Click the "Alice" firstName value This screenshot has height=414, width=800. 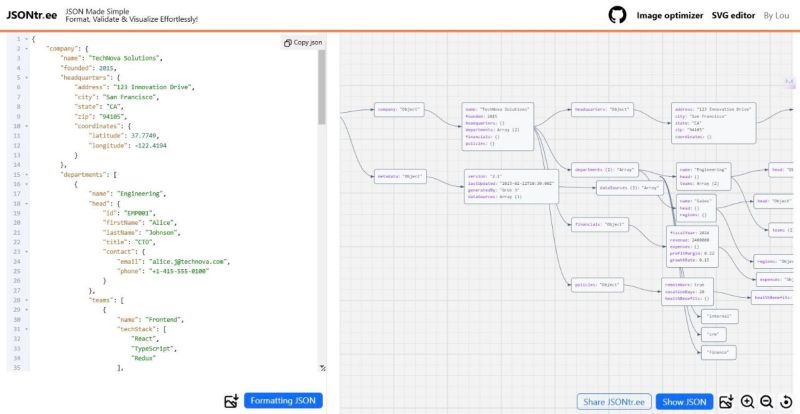(x=161, y=223)
